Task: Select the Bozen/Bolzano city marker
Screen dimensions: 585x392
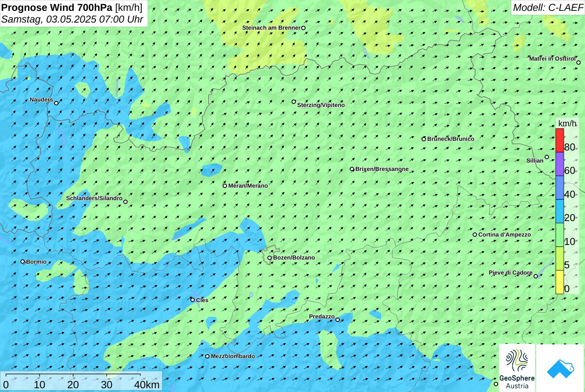Action: 270,258
